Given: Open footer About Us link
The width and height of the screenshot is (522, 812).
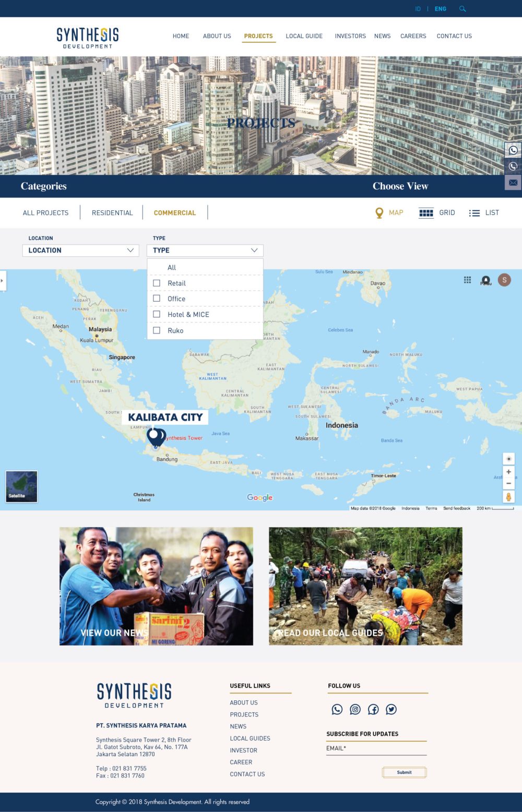Looking at the screenshot, I should pos(244,702).
